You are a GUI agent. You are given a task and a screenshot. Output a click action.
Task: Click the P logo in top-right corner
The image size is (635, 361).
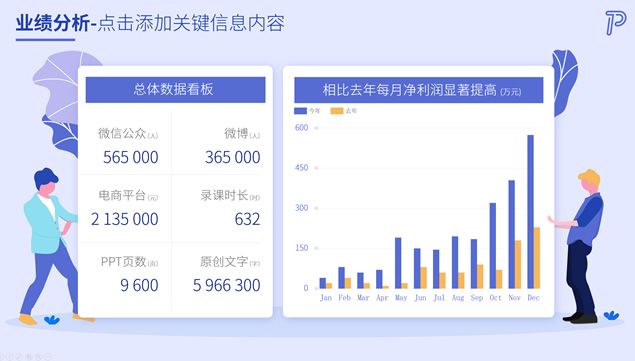(x=615, y=23)
